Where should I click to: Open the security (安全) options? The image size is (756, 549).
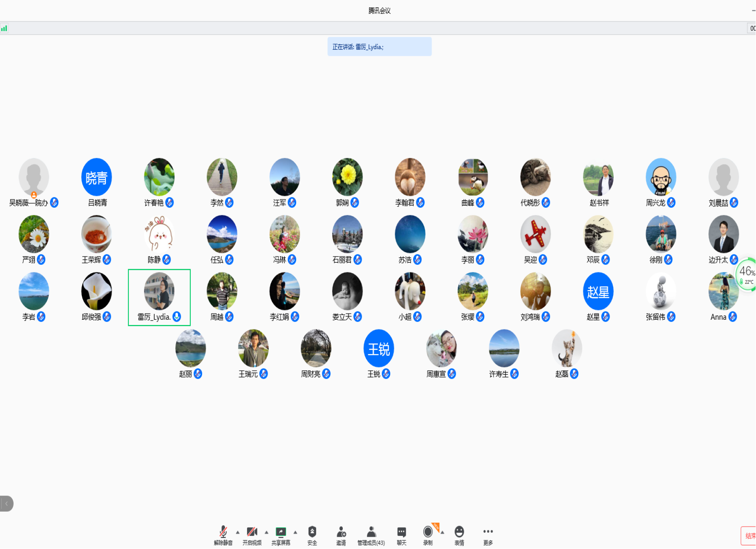click(x=312, y=535)
